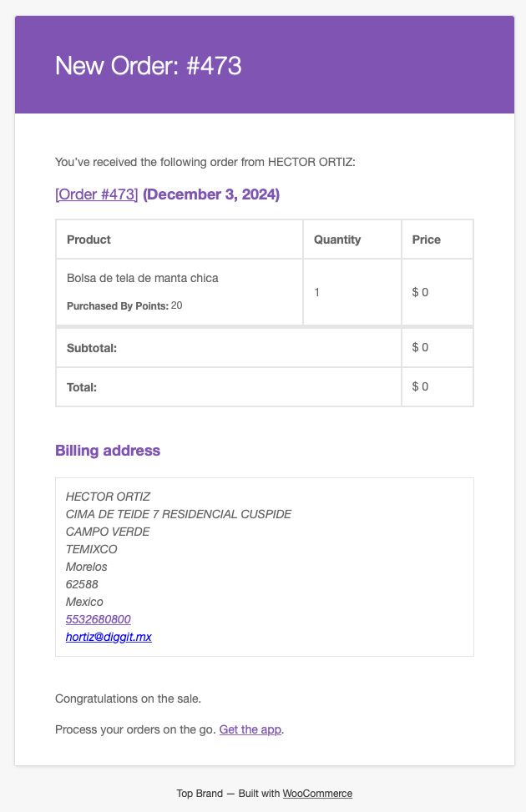
Task: Click the Purchased By Points label
Action: coord(118,306)
